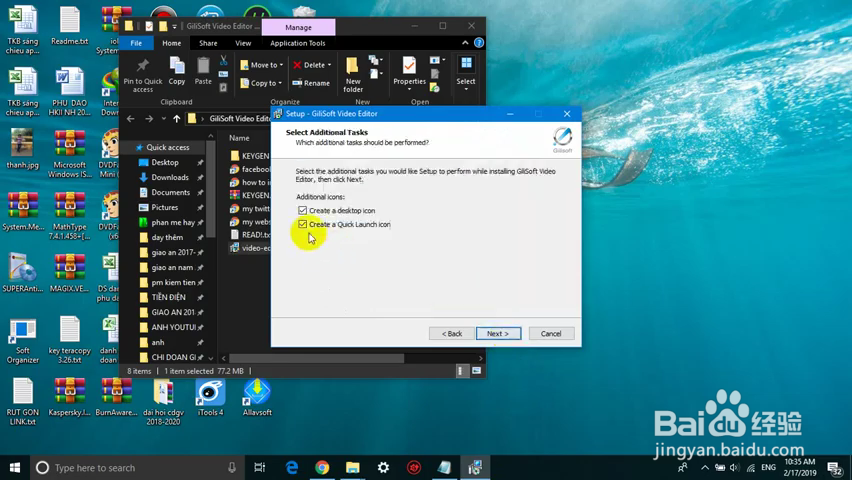Go back in File Explorer
The image size is (852, 480).
[x=130, y=119]
